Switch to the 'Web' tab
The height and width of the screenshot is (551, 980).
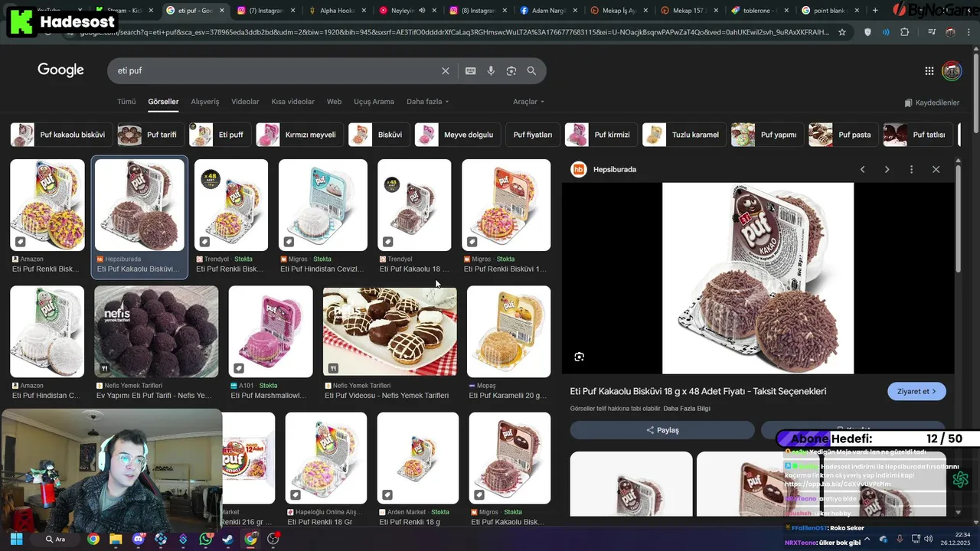[x=335, y=102]
